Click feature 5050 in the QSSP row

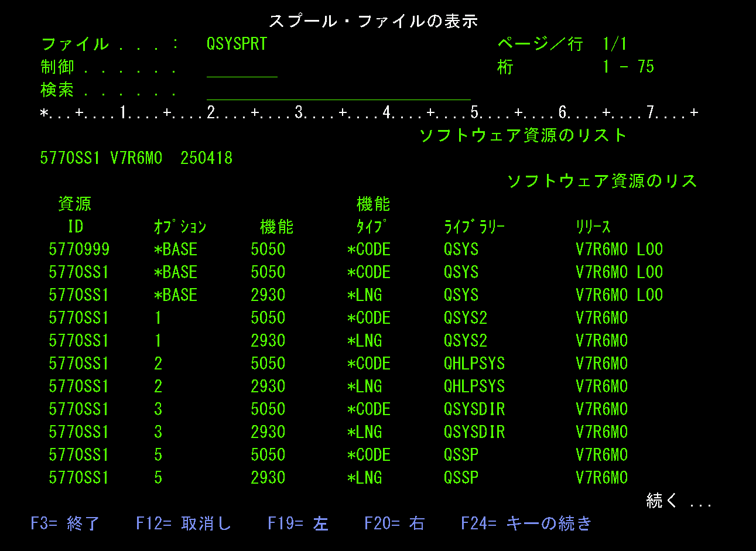pos(268,455)
